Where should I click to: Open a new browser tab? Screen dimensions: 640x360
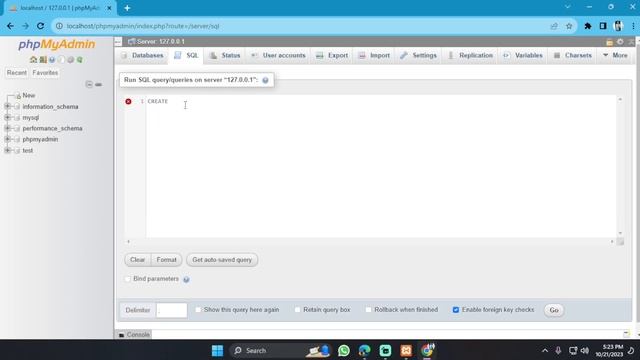pos(127,8)
